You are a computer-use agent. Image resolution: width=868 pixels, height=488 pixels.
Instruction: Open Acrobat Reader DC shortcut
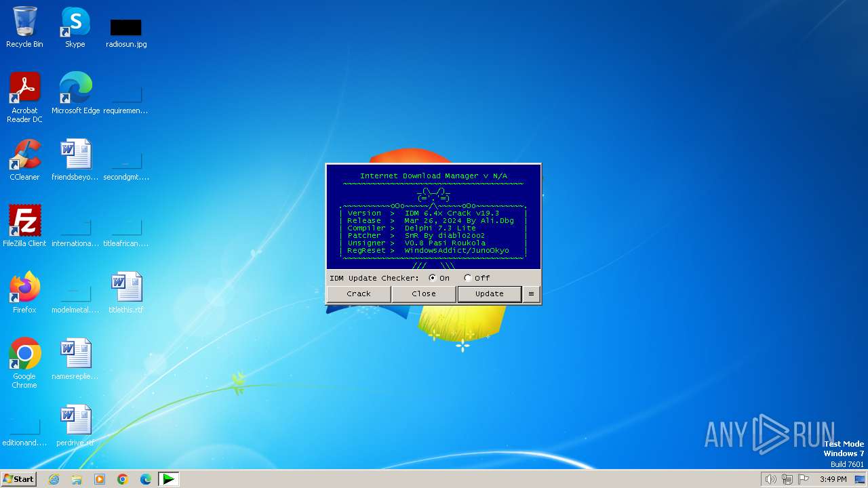[24, 98]
